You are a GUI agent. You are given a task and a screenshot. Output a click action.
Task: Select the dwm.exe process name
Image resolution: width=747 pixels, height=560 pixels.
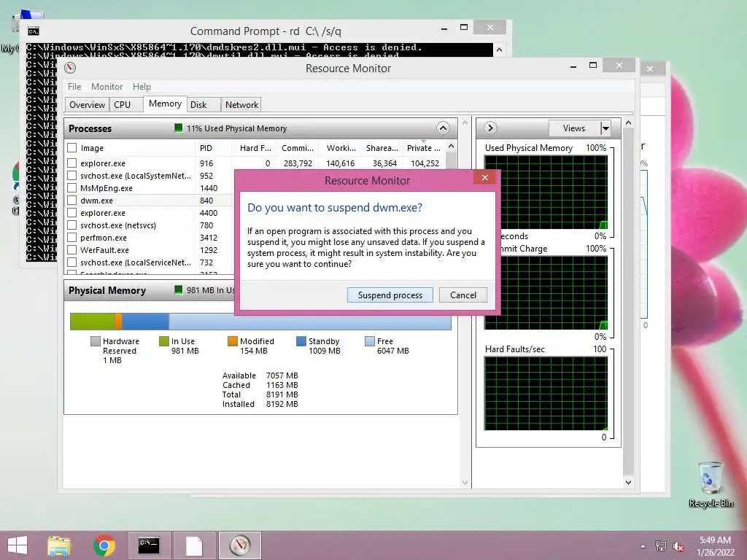(97, 201)
